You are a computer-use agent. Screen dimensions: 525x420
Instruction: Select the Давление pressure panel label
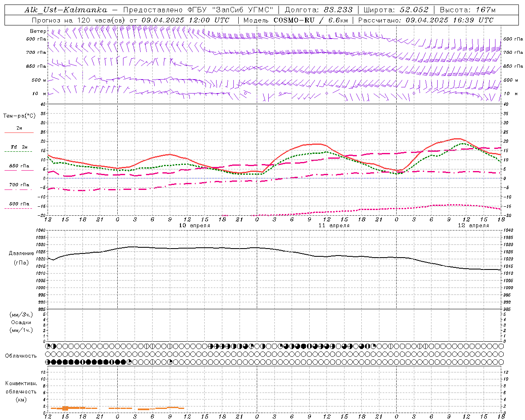tap(21, 253)
